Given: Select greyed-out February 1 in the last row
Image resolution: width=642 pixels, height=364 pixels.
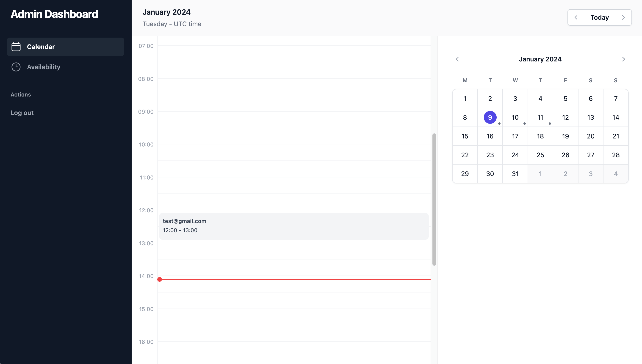Looking at the screenshot, I should (x=540, y=174).
